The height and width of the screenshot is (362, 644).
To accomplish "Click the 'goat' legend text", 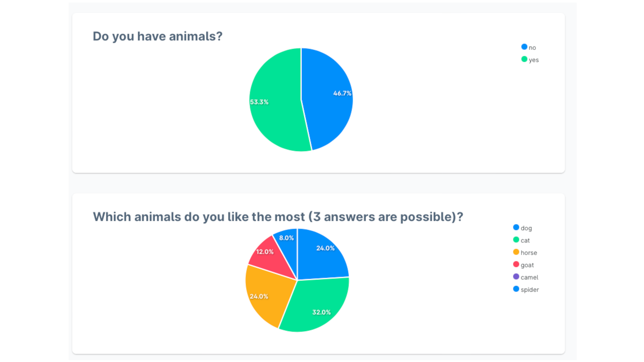I will [x=527, y=265].
